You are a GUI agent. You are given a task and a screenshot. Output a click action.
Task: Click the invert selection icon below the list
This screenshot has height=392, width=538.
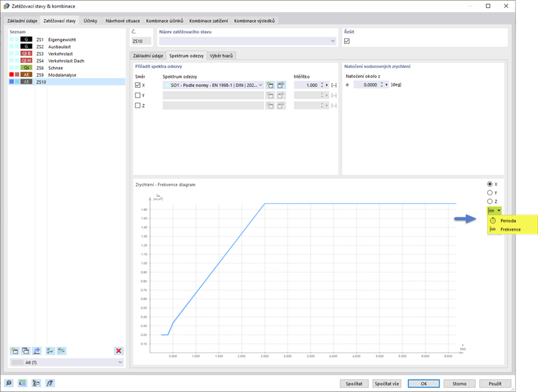click(x=62, y=351)
